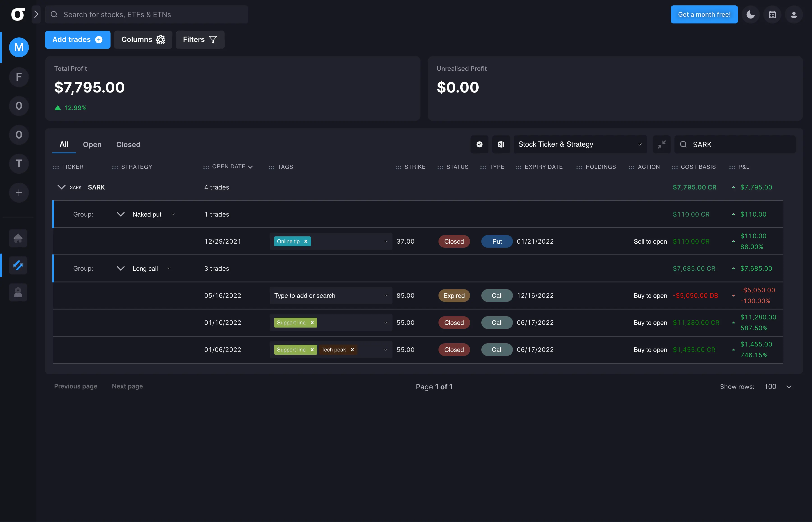Open the account icon top right corner
The image size is (812, 522).
pos(794,14)
